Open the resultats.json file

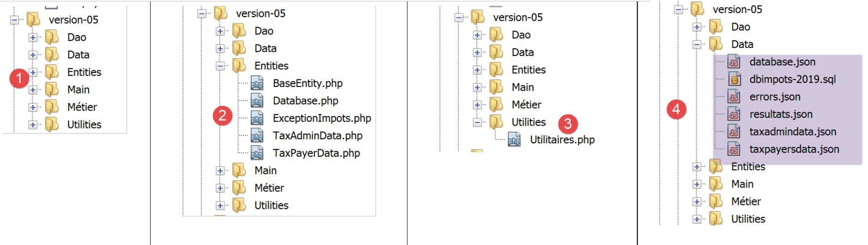[781, 114]
